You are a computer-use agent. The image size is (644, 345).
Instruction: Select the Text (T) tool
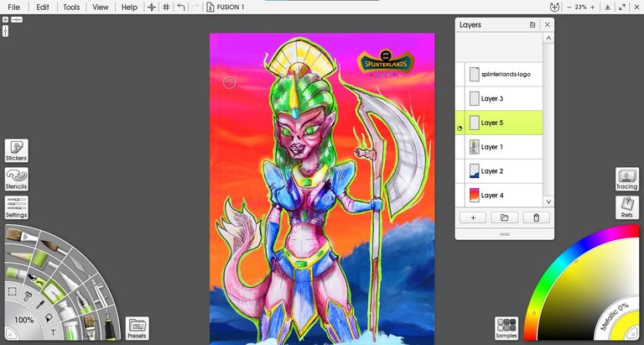pyautogui.click(x=54, y=332)
